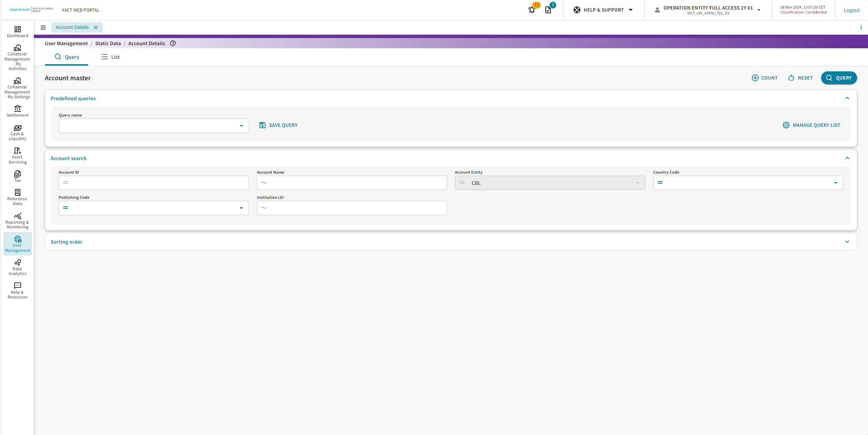Open Dashboard in the sidebar
868x435 pixels.
(17, 32)
